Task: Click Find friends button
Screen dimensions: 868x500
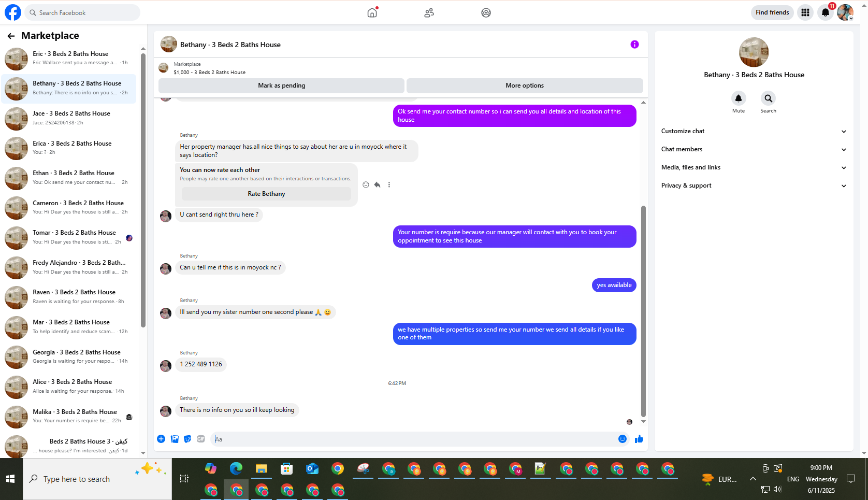Action: (x=772, y=12)
